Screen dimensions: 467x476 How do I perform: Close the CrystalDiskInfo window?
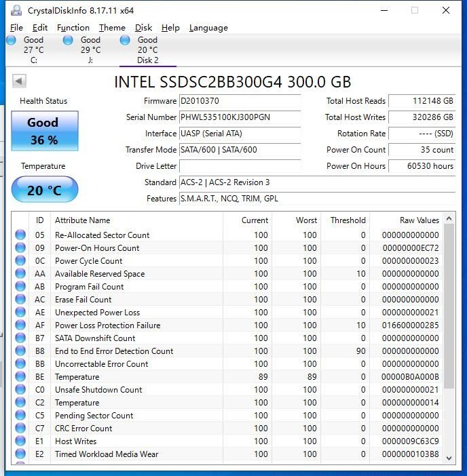coord(446,10)
